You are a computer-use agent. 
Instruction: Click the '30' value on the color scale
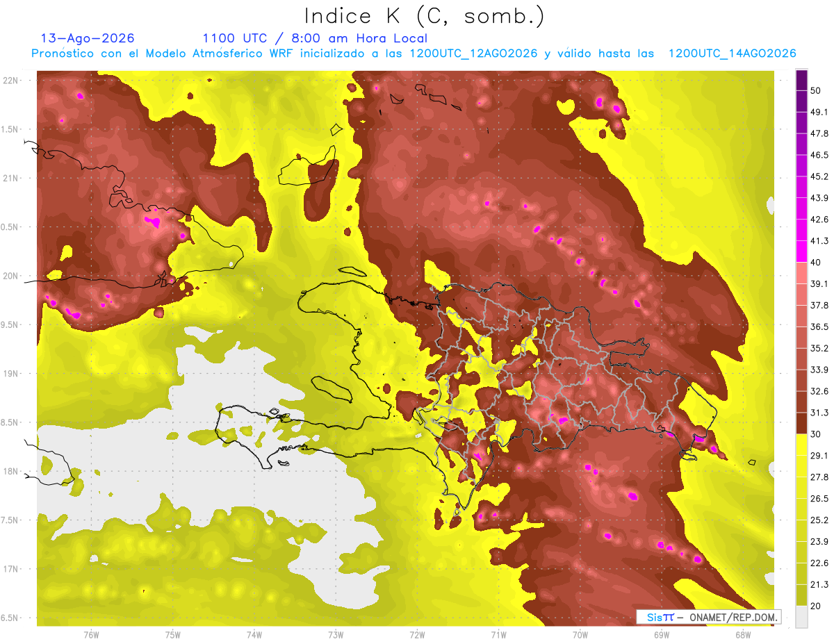coord(816,434)
